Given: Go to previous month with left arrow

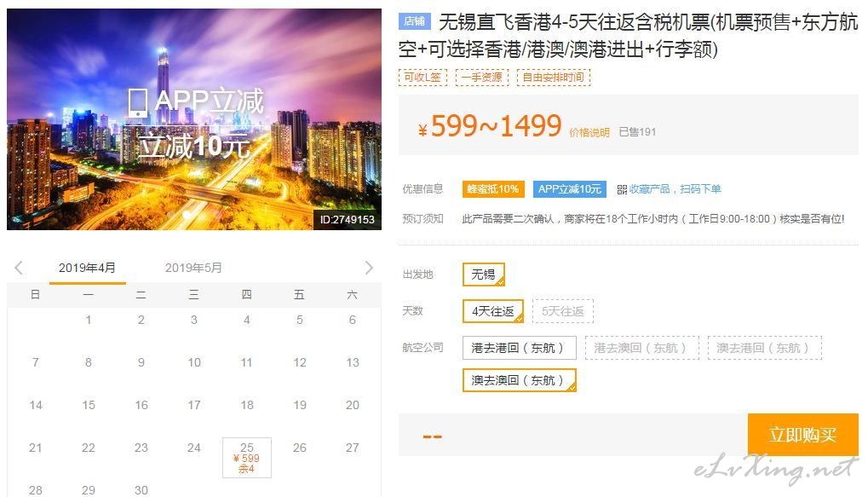Looking at the screenshot, I should pos(19,268).
